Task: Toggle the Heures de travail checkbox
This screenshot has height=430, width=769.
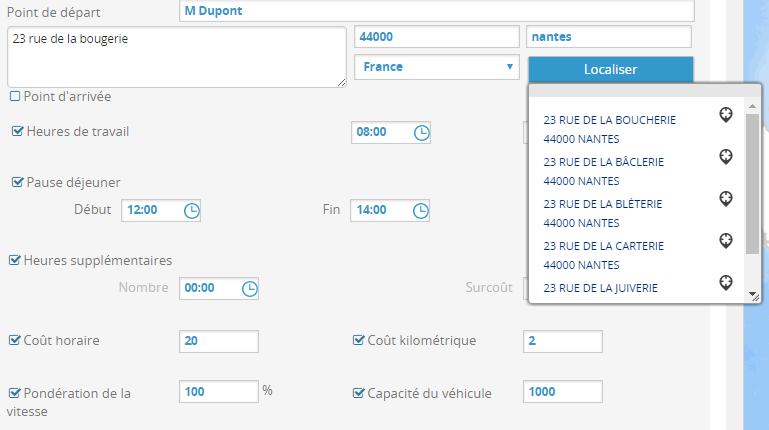Action: 17,131
